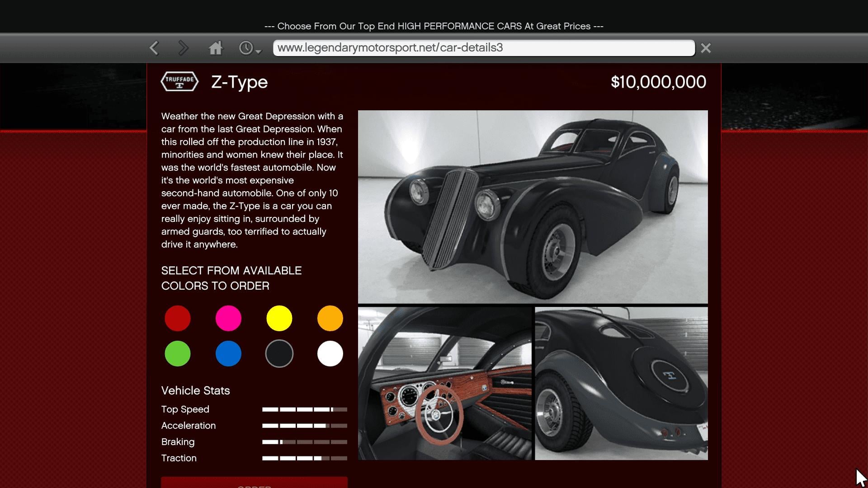Click the Truffade manufacturer badge
868x488 pixels.
(x=179, y=82)
